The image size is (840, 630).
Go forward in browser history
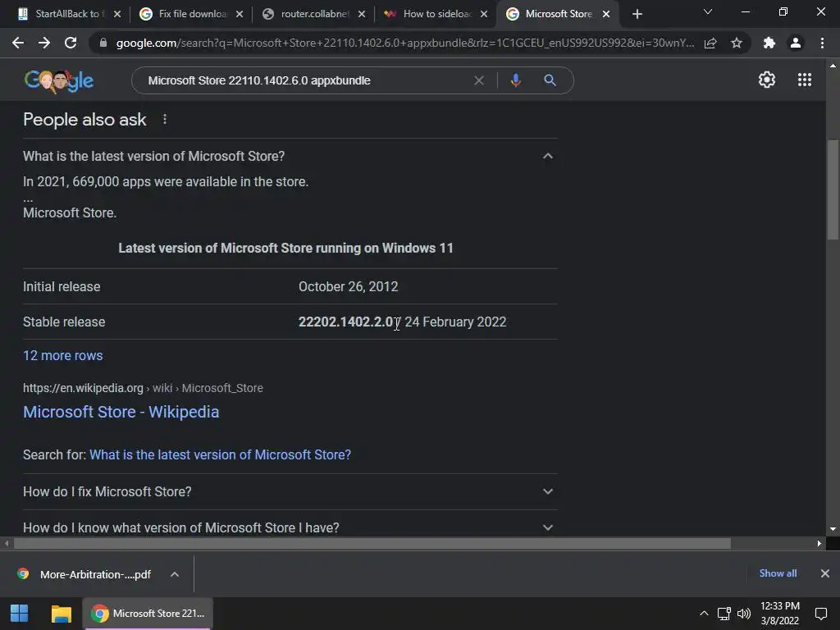44,43
